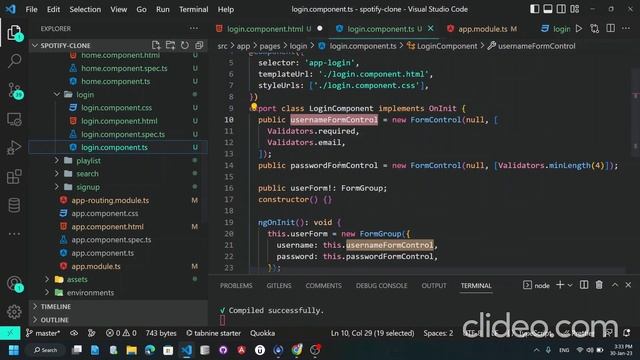Collapse all folders in the explorer
The height and width of the screenshot is (360, 640).
point(199,45)
